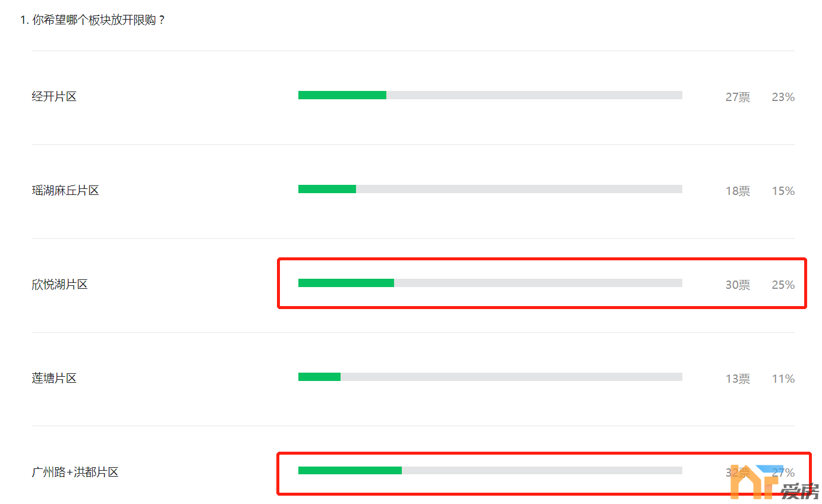
Task: Click the 广州路+洪都片区 green progress bar
Action: 350,470
